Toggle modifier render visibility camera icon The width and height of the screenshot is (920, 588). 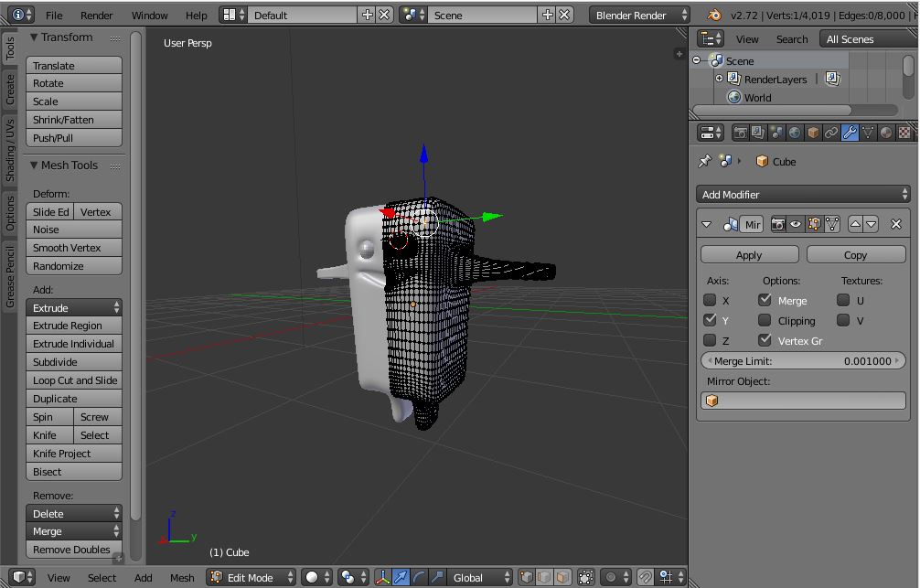(x=778, y=224)
